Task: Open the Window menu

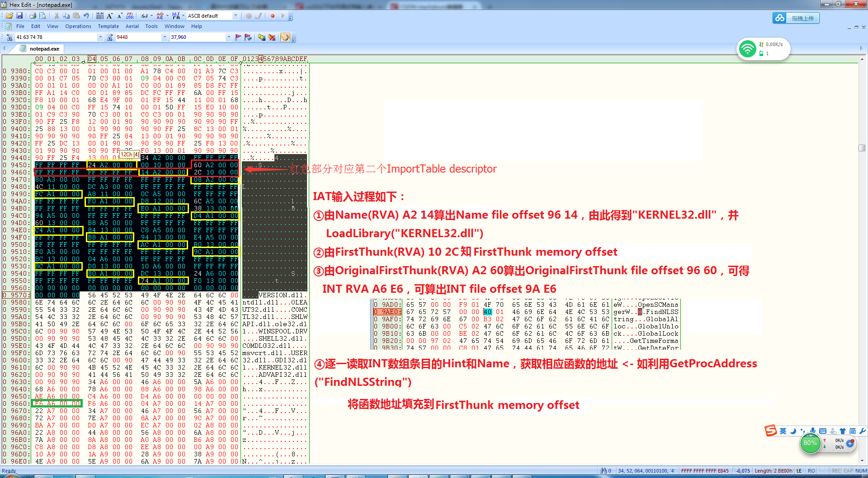Action: (175, 26)
